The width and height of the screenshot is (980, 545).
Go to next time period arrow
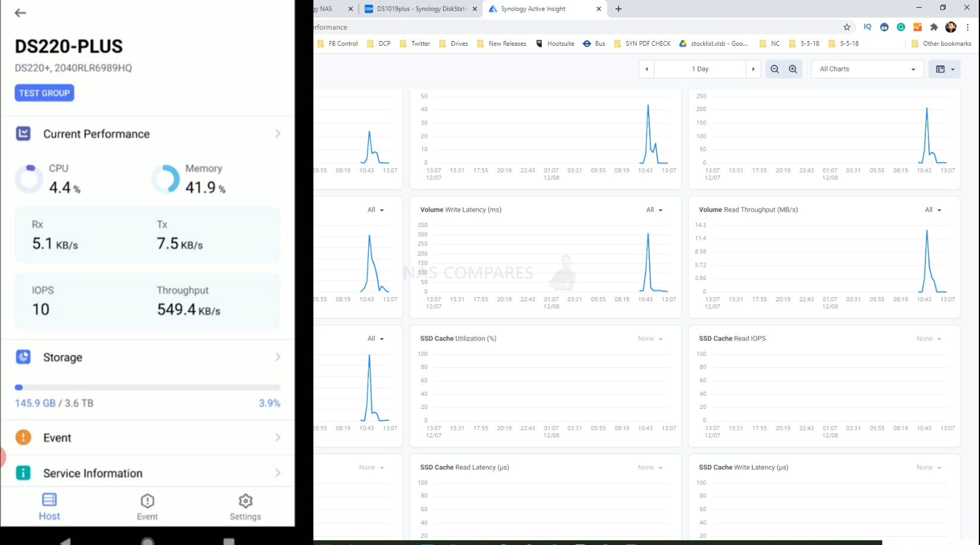click(x=753, y=69)
